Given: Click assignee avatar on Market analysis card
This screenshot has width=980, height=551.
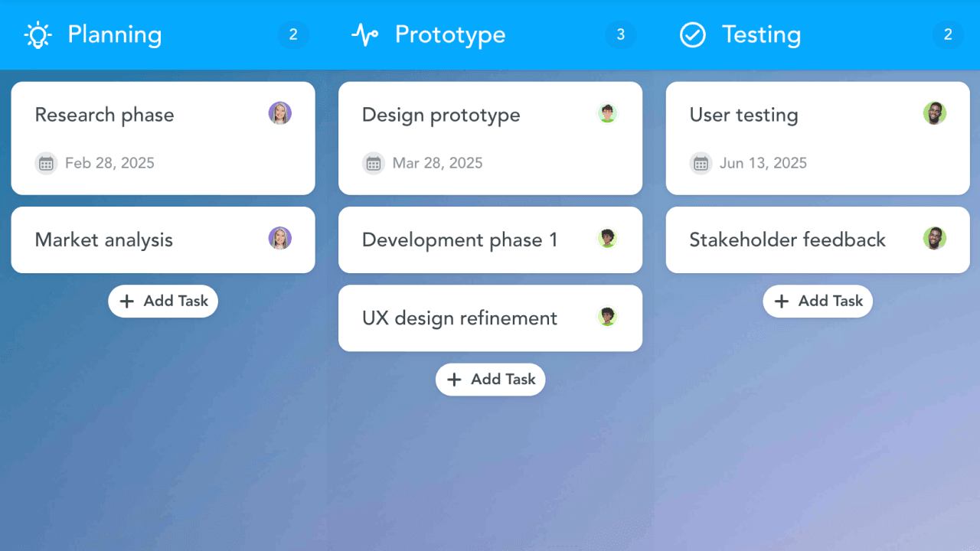Looking at the screenshot, I should pos(280,238).
